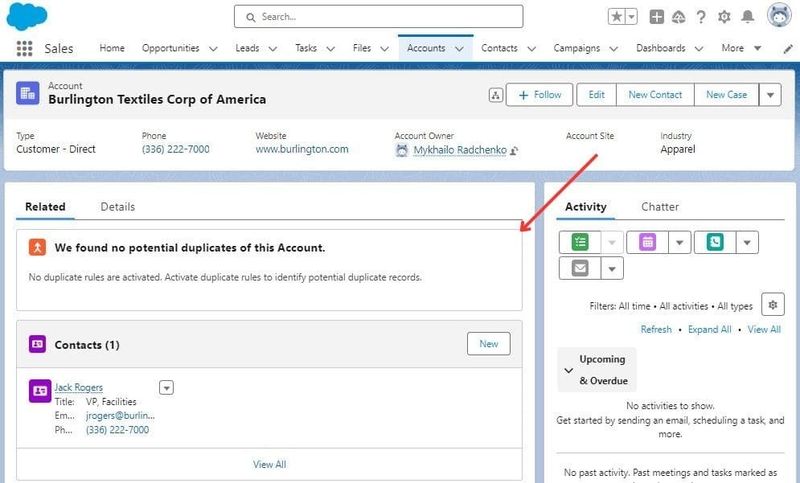Expand the Tasks tab dropdown chevron

[x=331, y=49]
